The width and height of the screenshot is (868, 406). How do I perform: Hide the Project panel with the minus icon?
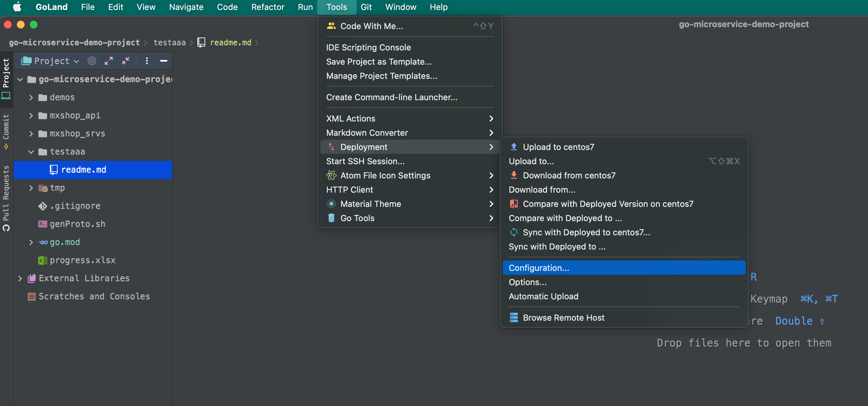(164, 61)
